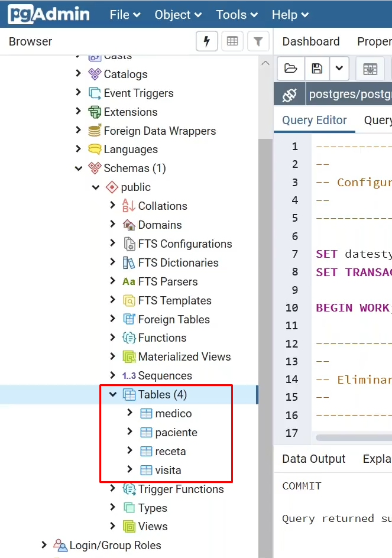Expand the Catalogs node
The width and height of the screenshot is (392, 558).
(78, 73)
